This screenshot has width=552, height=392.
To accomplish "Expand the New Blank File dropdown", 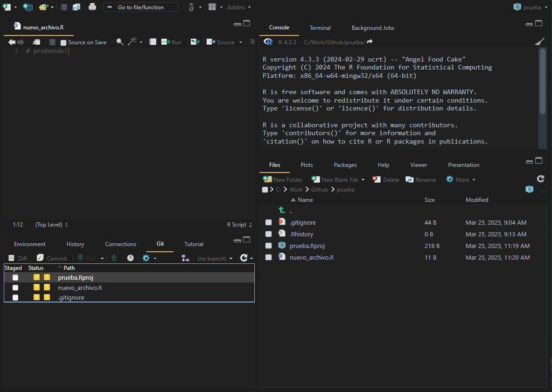I will (363, 179).
